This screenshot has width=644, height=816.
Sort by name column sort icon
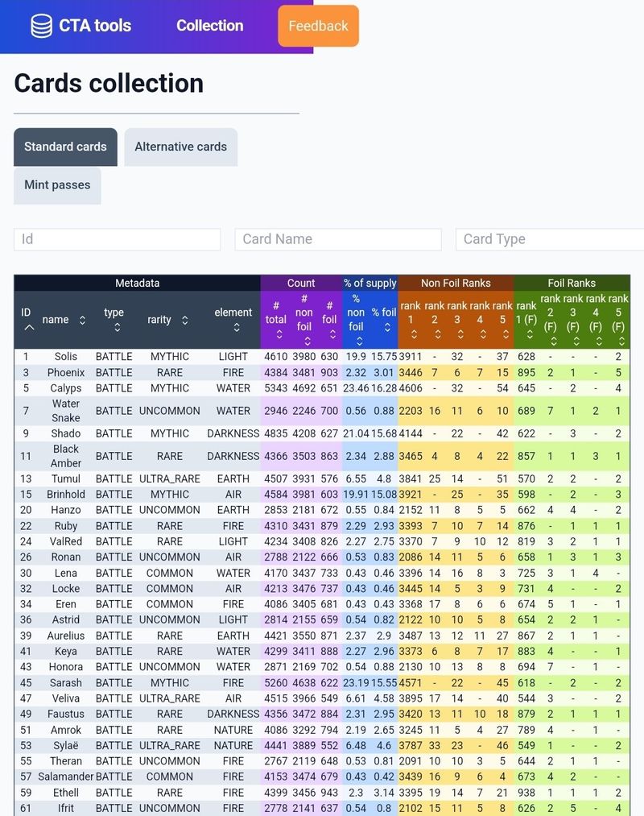click(x=82, y=320)
